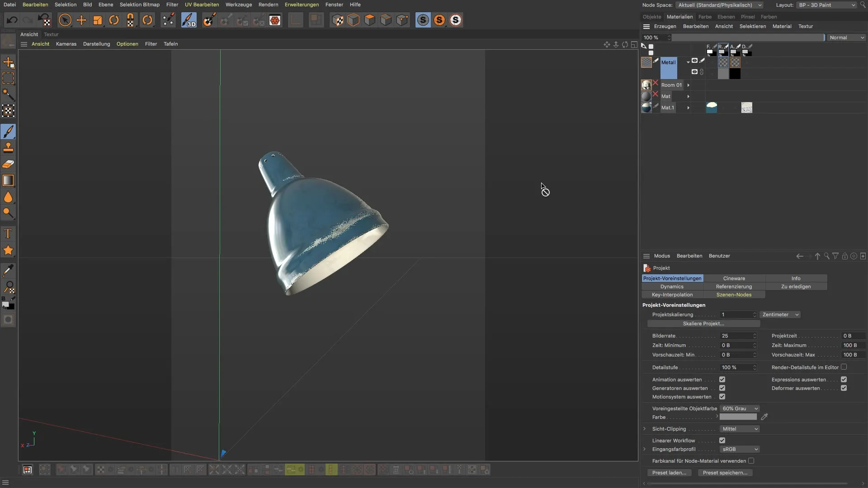
Task: Toggle the Motionsystem auswerten checkbox
Action: coord(722,397)
